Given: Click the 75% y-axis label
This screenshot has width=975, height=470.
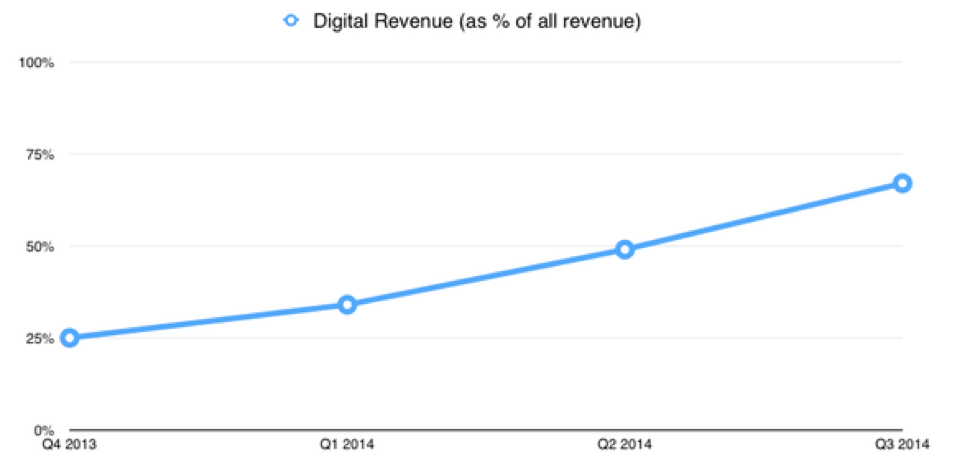Looking at the screenshot, I should coord(40,155).
